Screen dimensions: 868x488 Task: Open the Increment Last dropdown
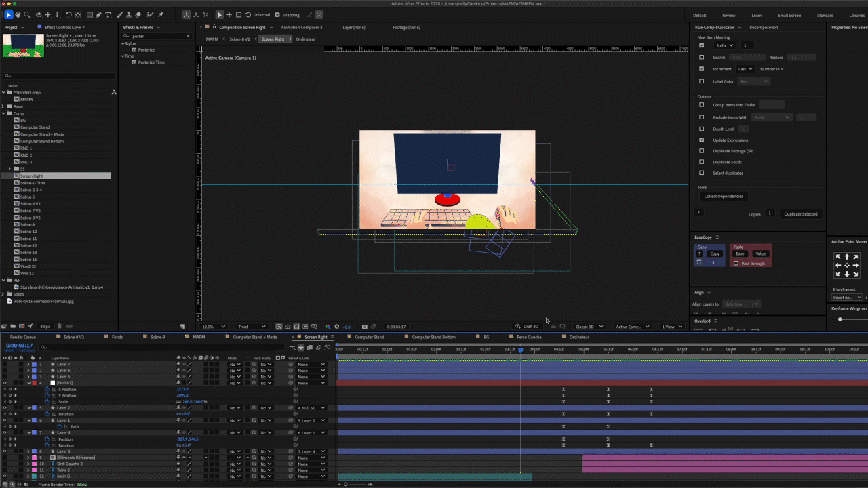(746, 69)
